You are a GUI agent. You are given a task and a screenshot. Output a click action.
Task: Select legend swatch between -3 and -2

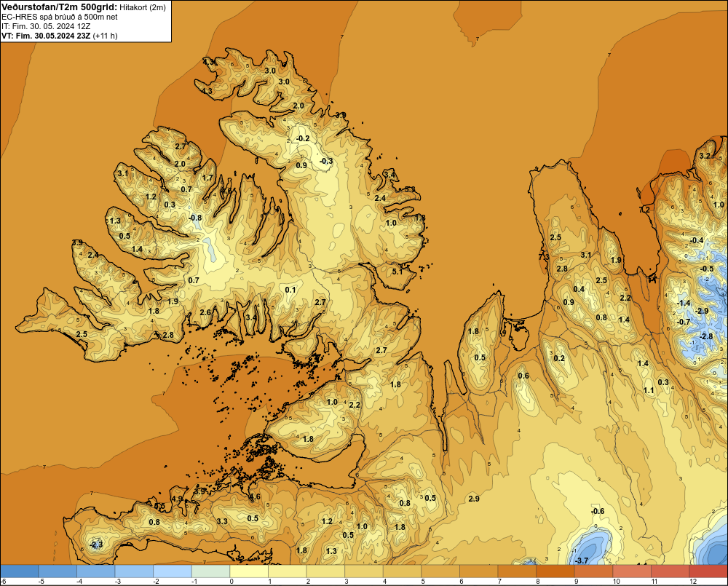click(x=135, y=571)
